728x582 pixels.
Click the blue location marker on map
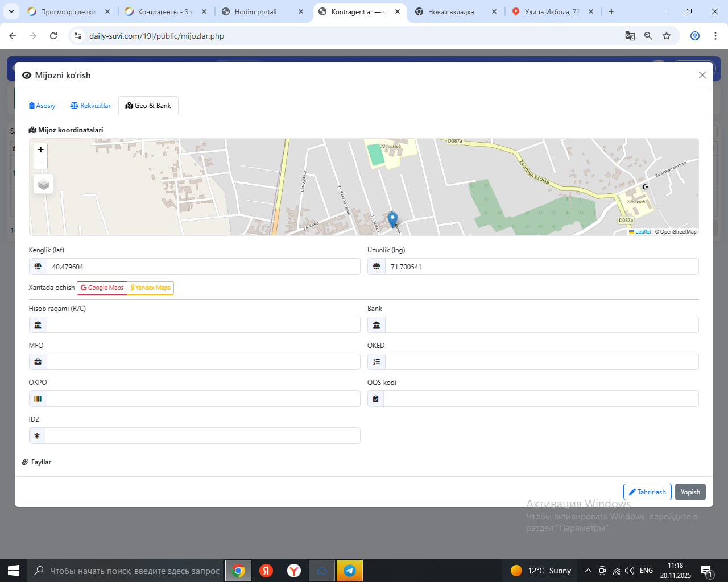392,219
